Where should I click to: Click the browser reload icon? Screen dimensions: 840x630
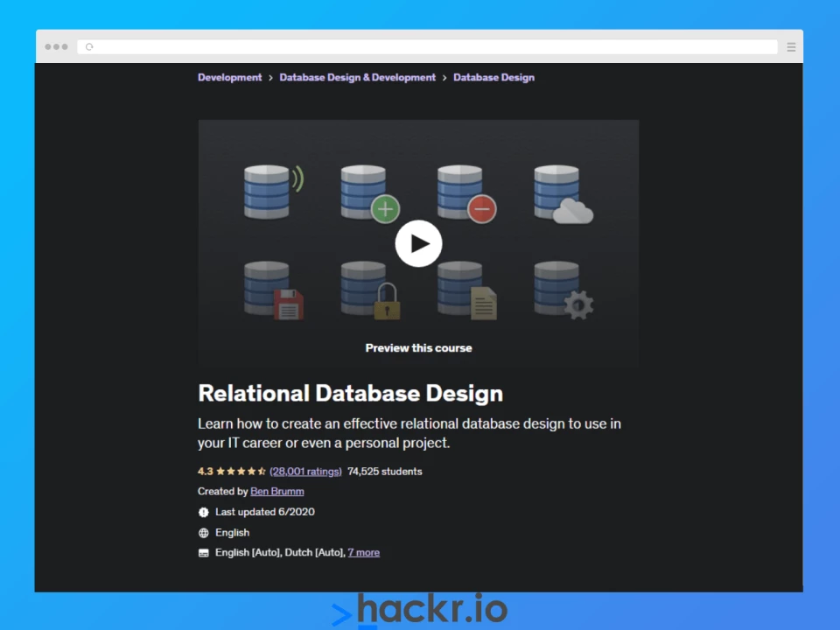coord(89,47)
